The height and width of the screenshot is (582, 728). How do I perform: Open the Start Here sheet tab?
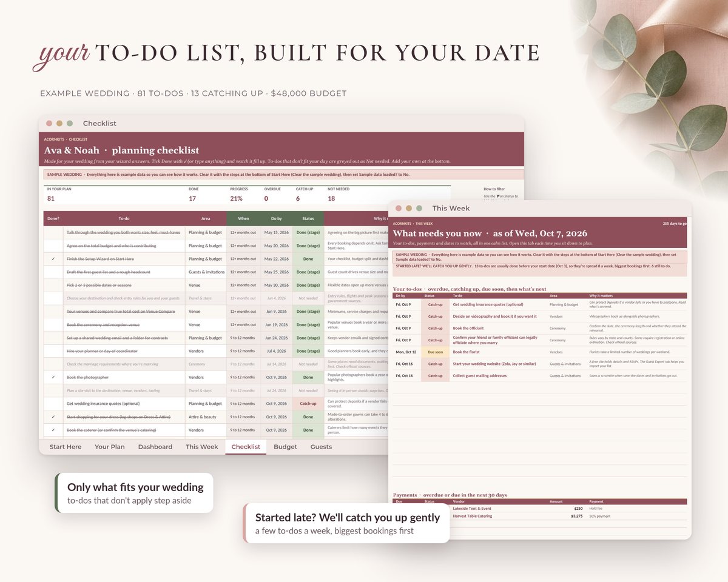pos(66,447)
